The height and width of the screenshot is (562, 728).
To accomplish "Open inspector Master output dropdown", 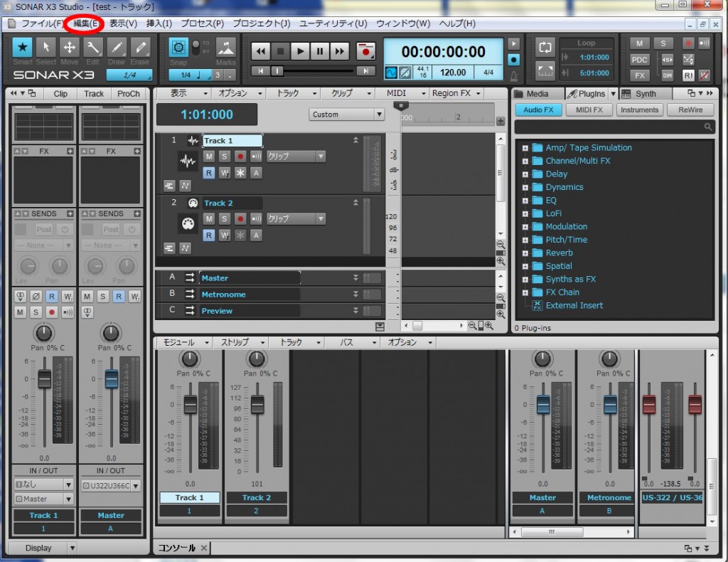I will coord(43,499).
